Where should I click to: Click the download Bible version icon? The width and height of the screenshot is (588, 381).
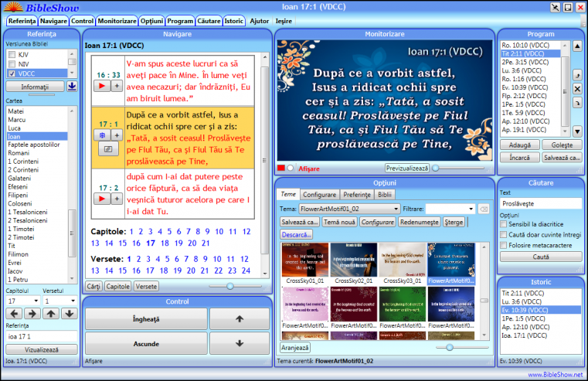(72, 86)
